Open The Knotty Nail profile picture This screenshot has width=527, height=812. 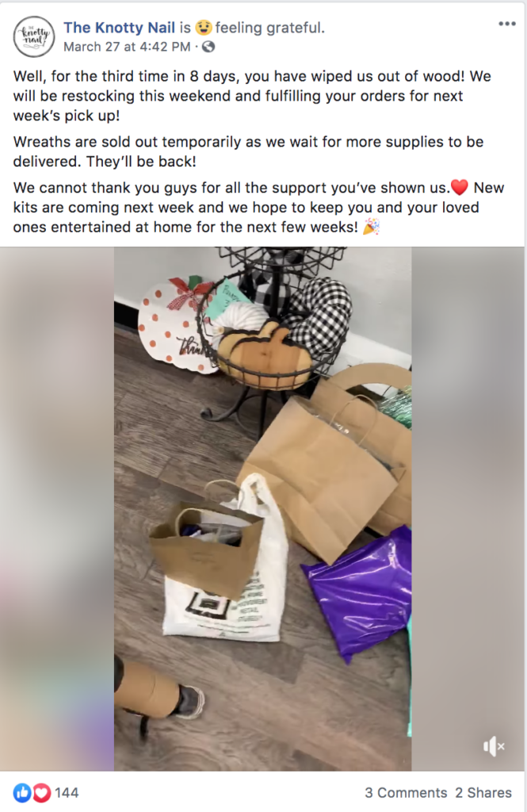[33, 36]
